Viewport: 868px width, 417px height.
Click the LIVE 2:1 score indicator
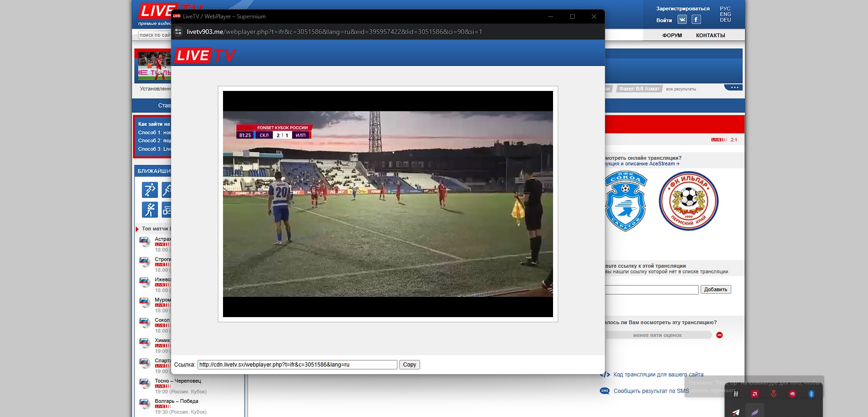(x=724, y=139)
